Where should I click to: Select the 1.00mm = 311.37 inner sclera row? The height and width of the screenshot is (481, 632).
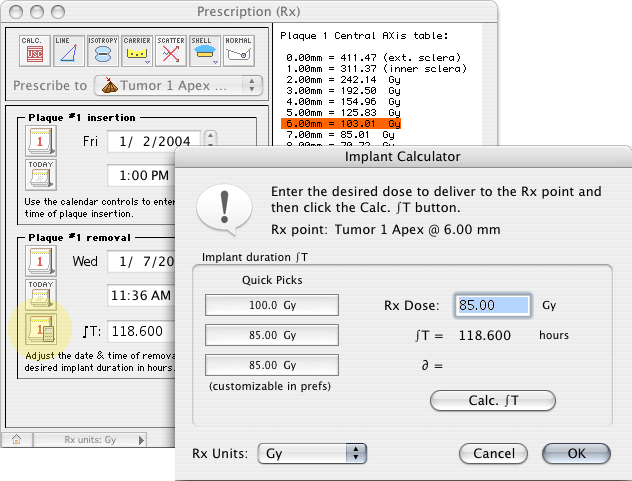(376, 69)
